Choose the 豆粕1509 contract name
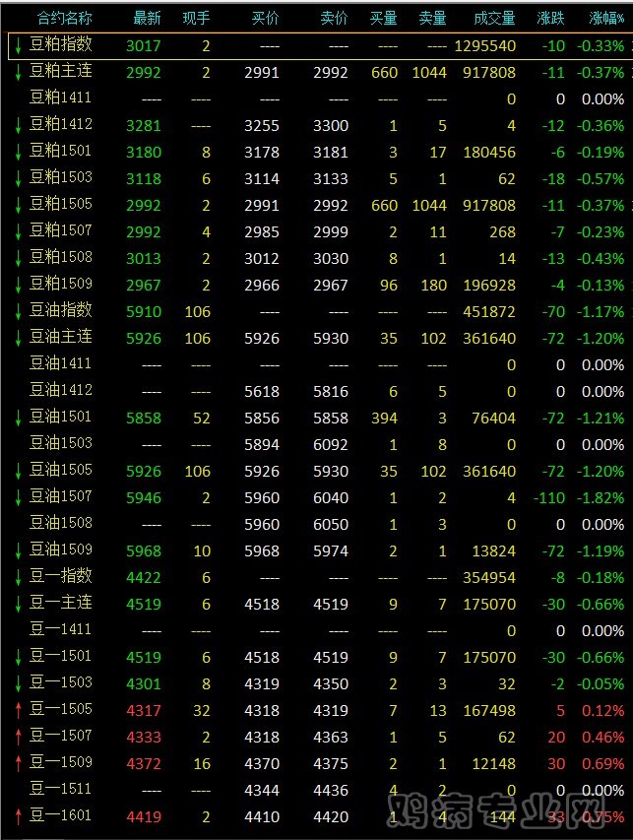Image resolution: width=633 pixels, height=840 pixels. click(x=61, y=285)
